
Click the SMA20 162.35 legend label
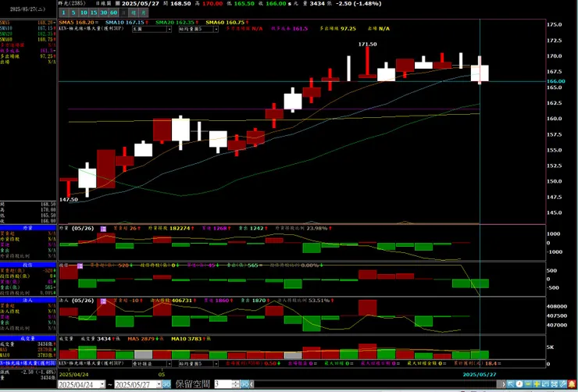175,23
